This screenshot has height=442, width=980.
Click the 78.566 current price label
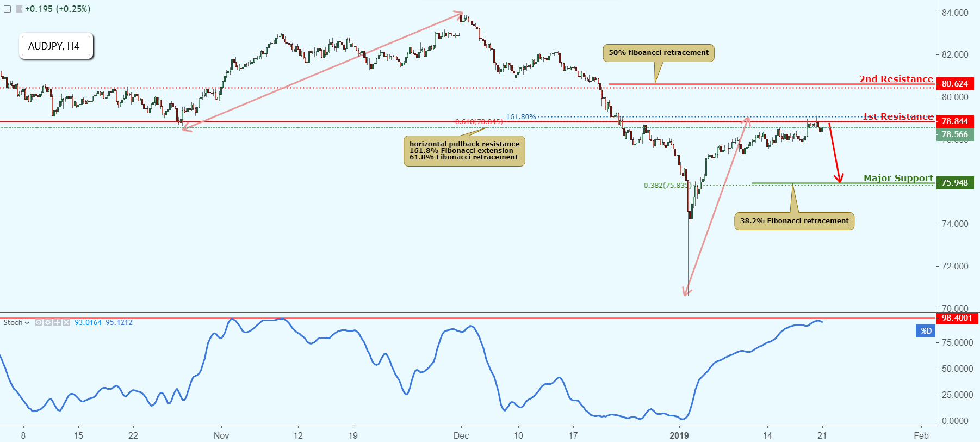955,134
